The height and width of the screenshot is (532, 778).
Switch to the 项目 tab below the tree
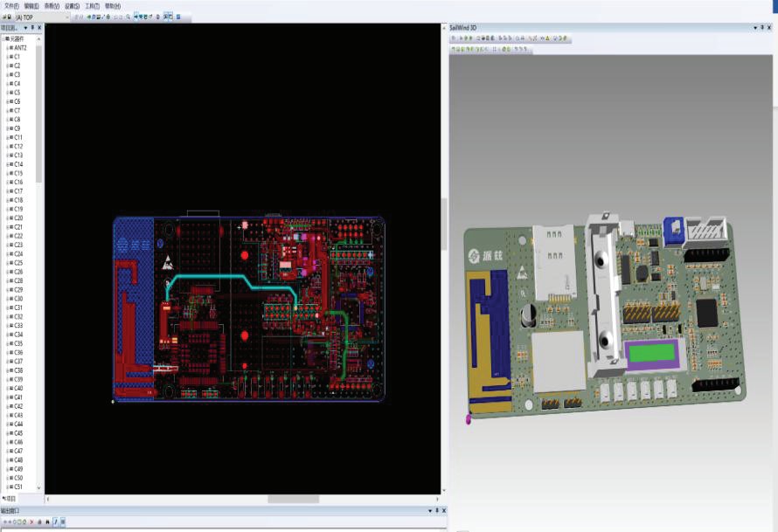click(10, 498)
